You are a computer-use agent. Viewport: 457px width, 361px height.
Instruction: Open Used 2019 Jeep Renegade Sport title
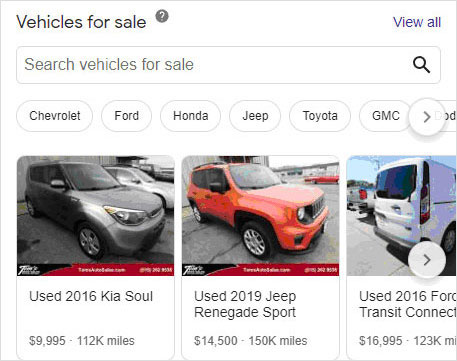point(245,304)
